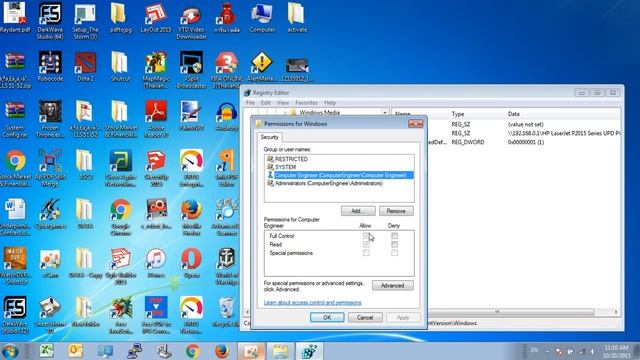
Task: Select the World of Warships shortcut
Action: click(x=227, y=266)
